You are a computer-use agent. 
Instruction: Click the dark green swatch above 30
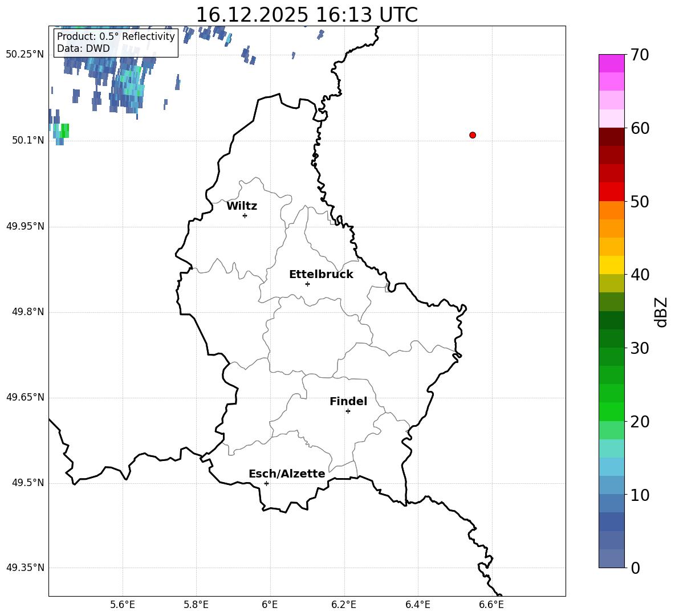pyautogui.click(x=612, y=338)
